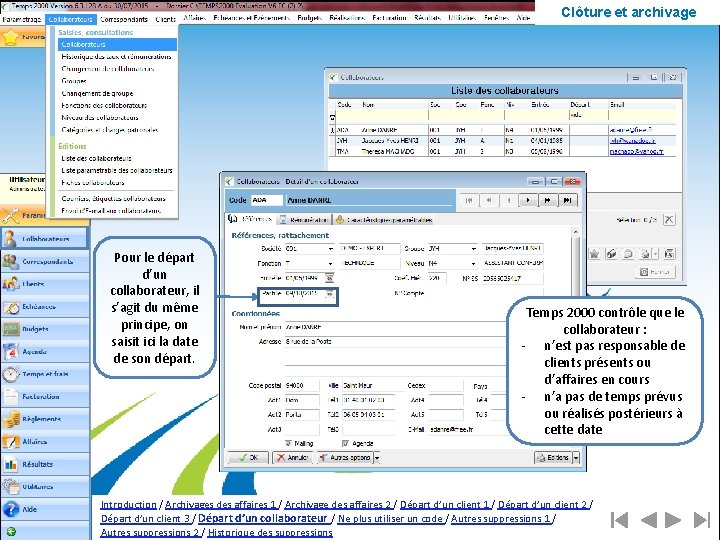Click the Code postal field

click(x=302, y=386)
